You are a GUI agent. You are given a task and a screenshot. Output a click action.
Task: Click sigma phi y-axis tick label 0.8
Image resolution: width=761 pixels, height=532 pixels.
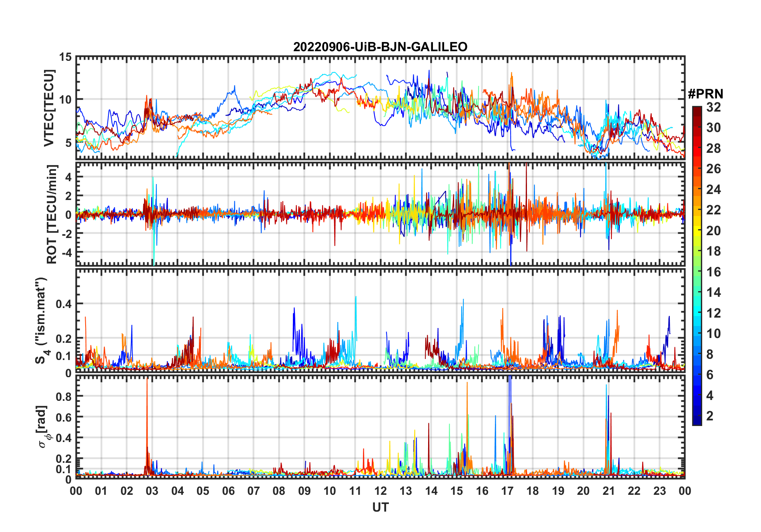click(64, 396)
